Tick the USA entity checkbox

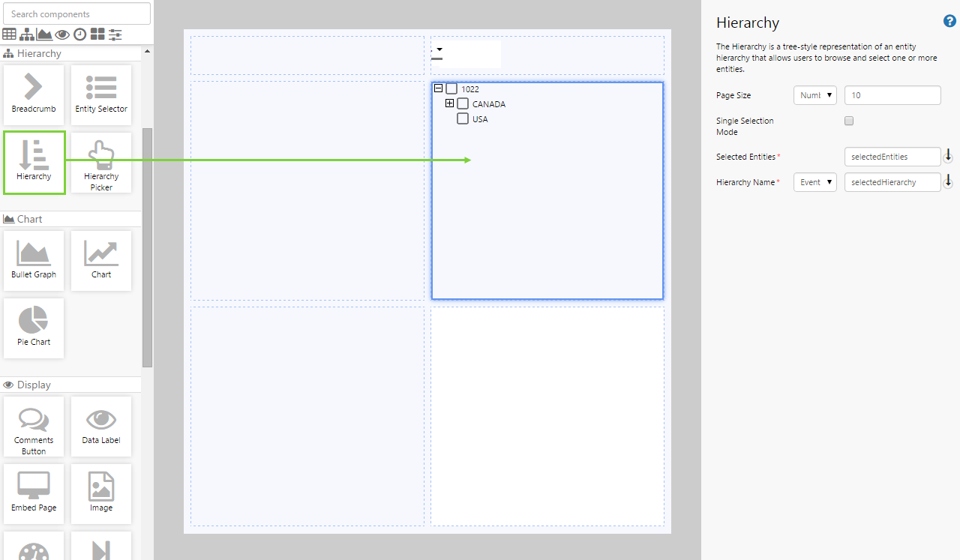[463, 119]
